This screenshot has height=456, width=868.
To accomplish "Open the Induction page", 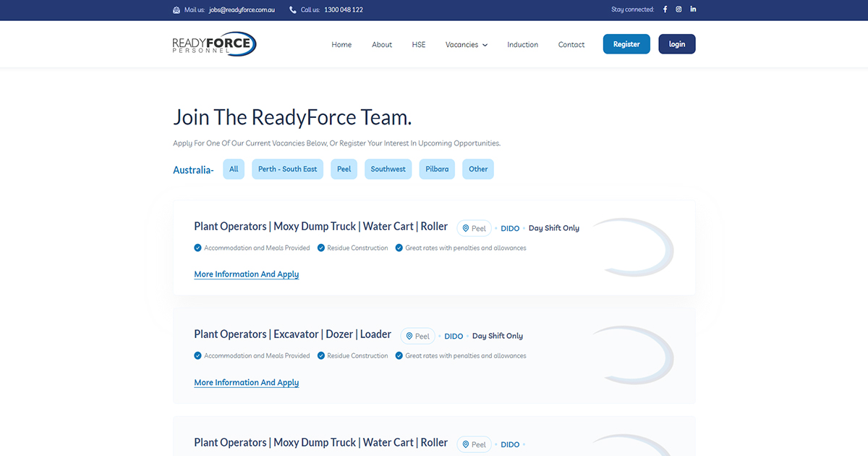I will (522, 44).
